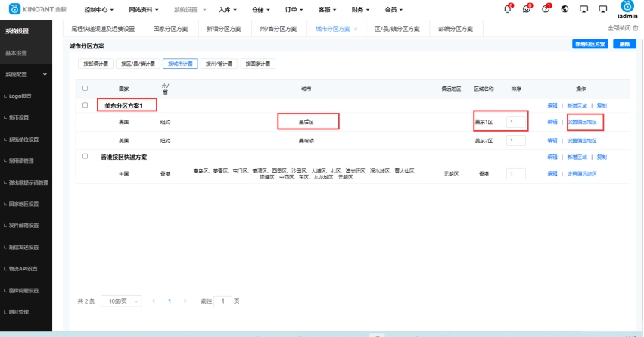Click the notification bell icon
The height and width of the screenshot is (337, 644).
[x=507, y=9]
